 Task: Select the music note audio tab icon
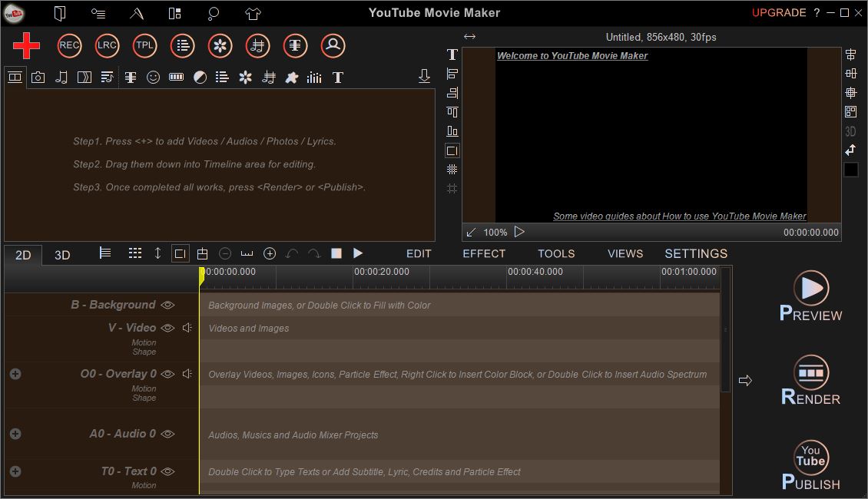[x=61, y=78]
